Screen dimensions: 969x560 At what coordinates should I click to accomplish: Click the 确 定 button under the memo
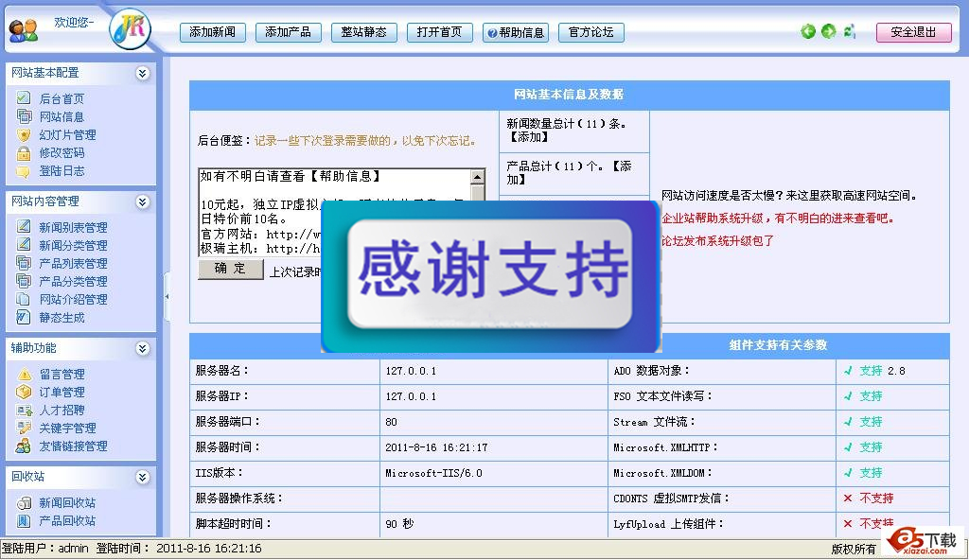click(231, 269)
